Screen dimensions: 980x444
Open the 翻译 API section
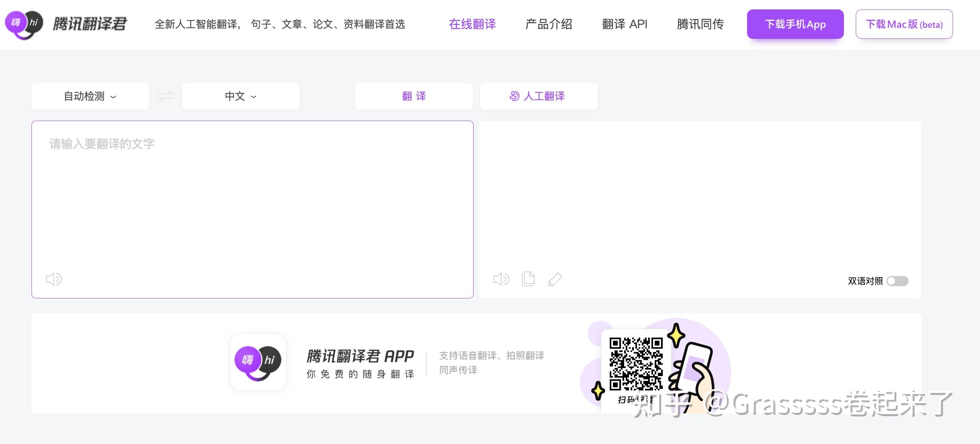coord(624,24)
